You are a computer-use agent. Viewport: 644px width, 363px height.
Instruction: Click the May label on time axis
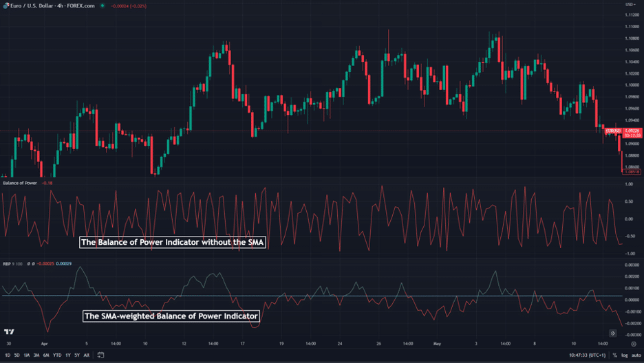pos(437,344)
